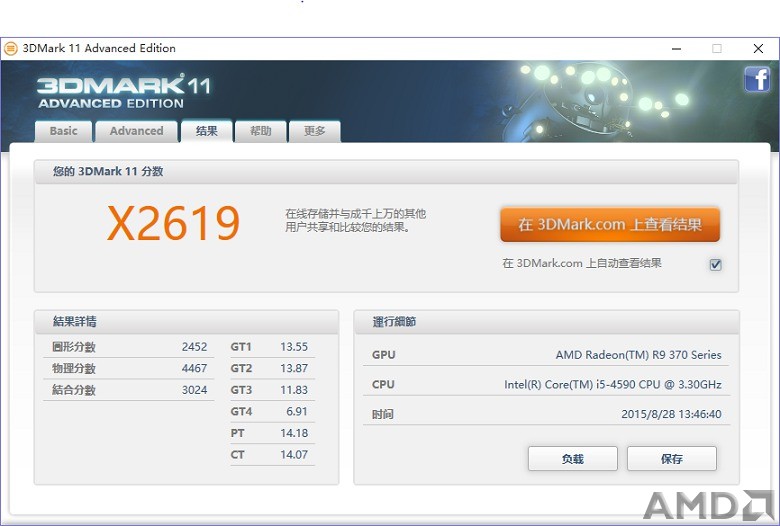780x526 pixels.
Task: Click the CT value 14.07
Action: point(294,454)
